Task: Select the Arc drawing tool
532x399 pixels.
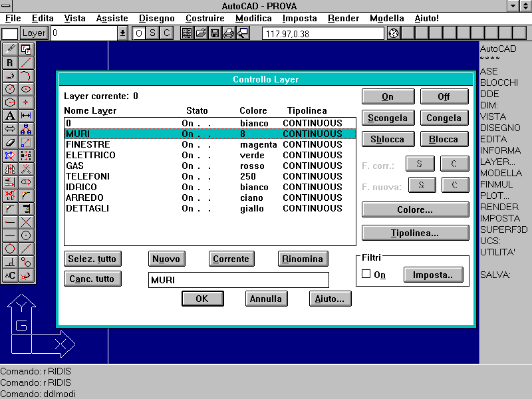Action: click(26, 76)
